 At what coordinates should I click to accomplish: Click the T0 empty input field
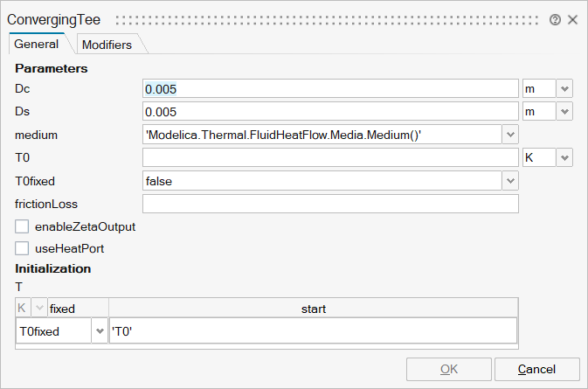330,157
